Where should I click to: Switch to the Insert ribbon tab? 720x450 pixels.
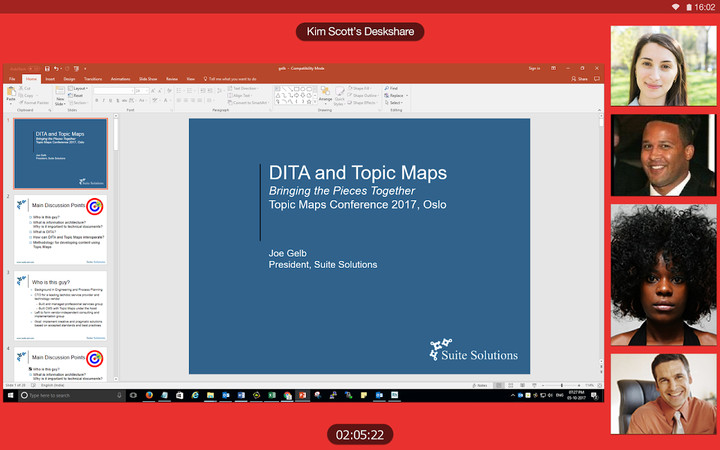[50, 78]
